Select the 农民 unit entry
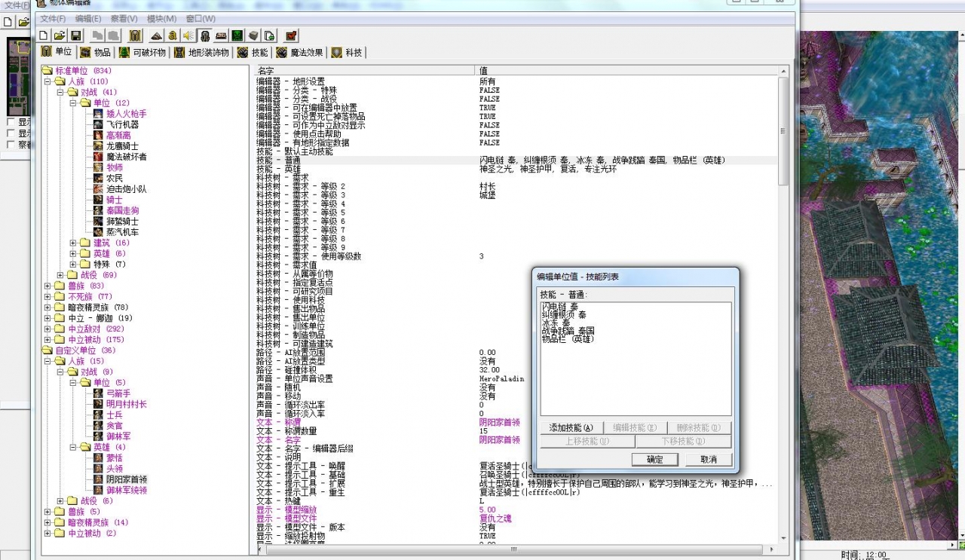This screenshot has height=560, width=965. pyautogui.click(x=114, y=179)
